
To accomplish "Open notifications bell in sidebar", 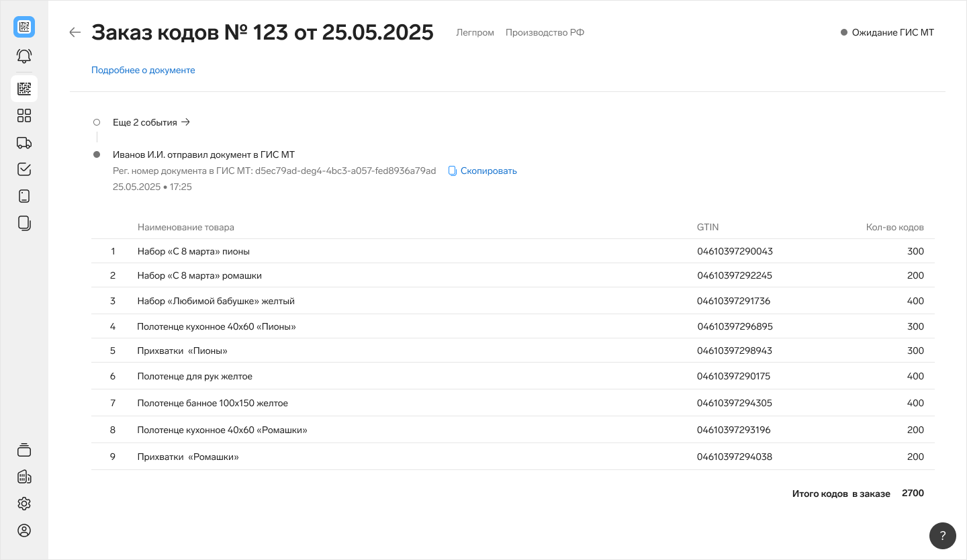I will [x=24, y=56].
